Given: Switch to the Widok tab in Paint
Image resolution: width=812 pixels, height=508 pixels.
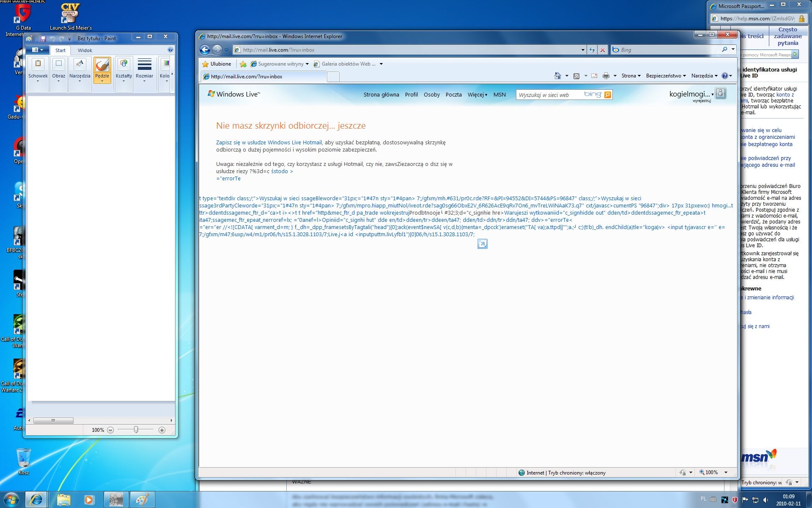Looking at the screenshot, I should [85, 50].
